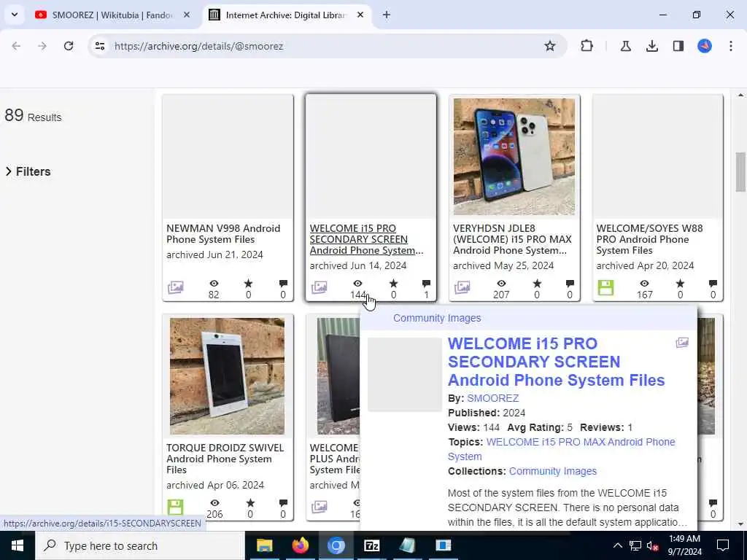Click favorites star on i15 SECONDARY SCREEN card

393,284
